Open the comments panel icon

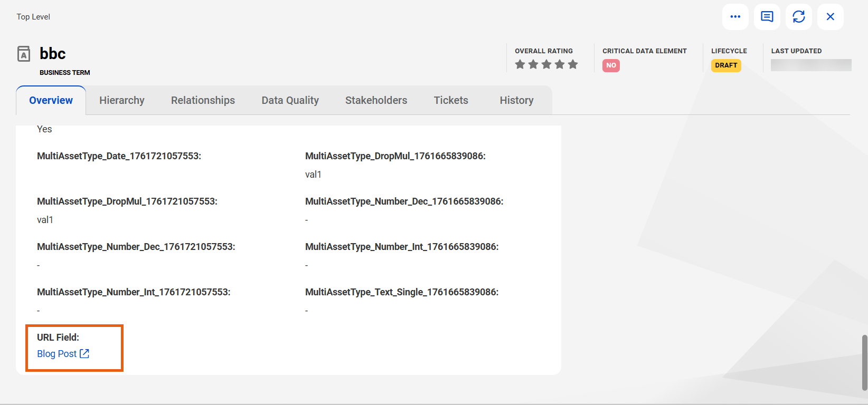767,17
